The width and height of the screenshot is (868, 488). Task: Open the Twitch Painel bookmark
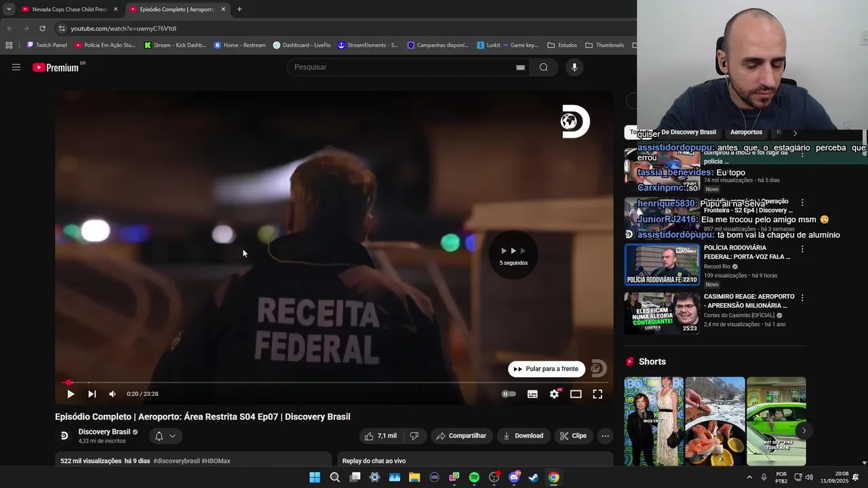47,45
